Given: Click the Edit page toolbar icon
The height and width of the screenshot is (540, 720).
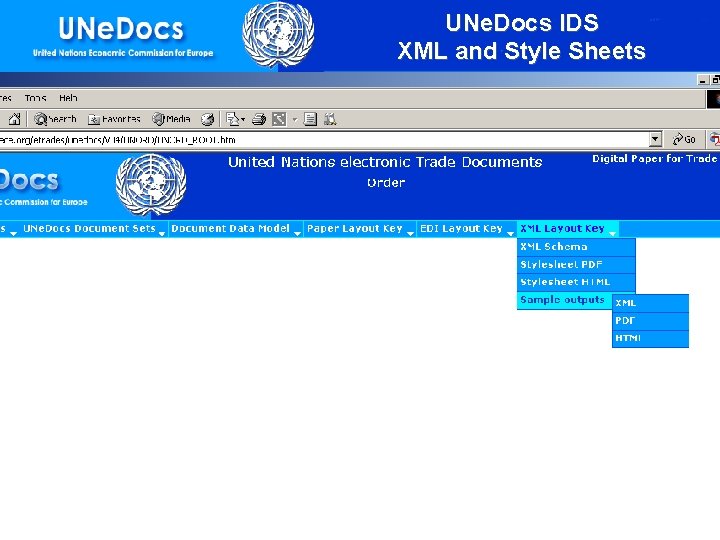Looking at the screenshot, I should click(279, 119).
